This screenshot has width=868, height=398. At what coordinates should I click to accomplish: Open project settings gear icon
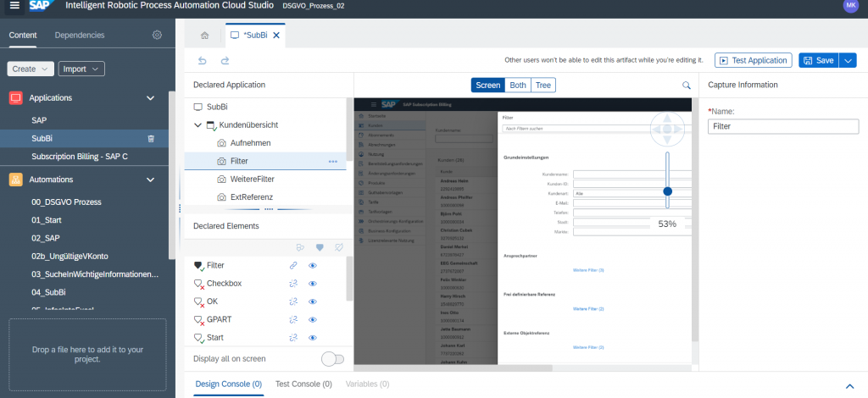(157, 35)
